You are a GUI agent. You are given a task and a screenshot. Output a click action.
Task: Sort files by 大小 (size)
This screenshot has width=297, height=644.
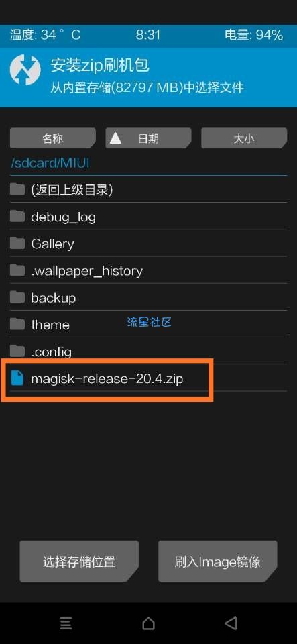coord(243,138)
